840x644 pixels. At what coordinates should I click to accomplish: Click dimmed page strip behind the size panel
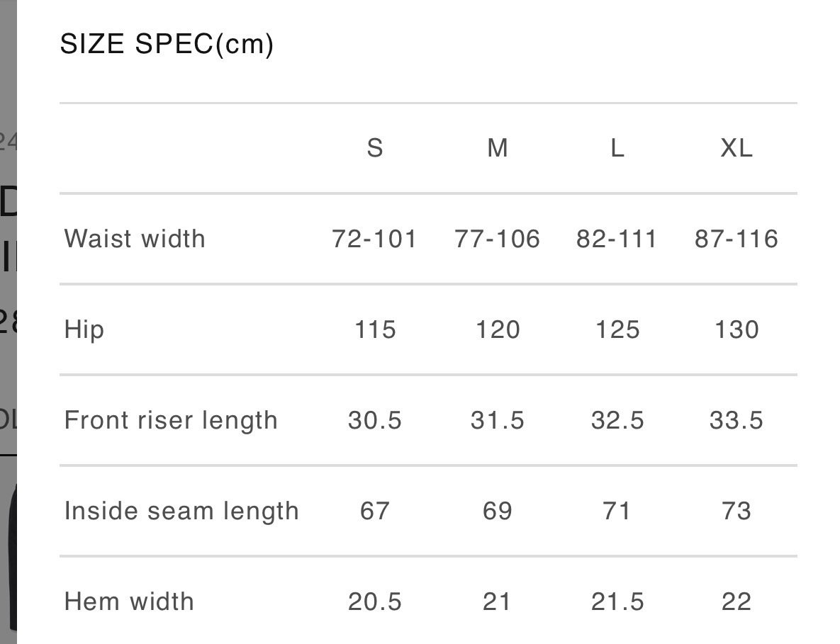[x=7, y=319]
